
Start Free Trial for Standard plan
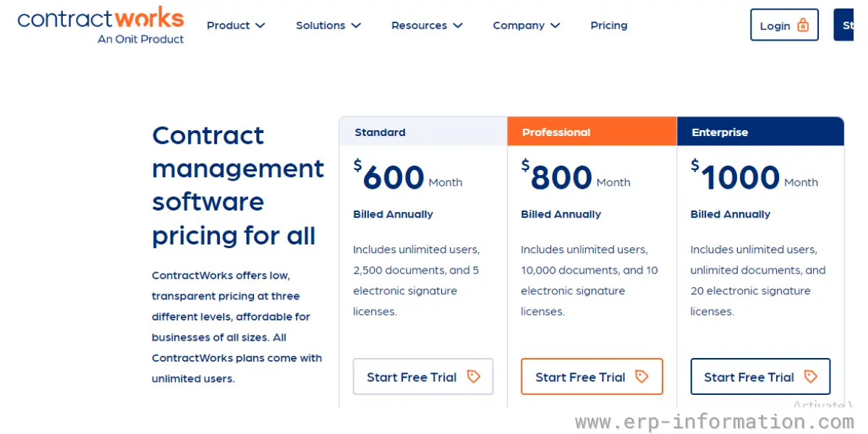(423, 377)
